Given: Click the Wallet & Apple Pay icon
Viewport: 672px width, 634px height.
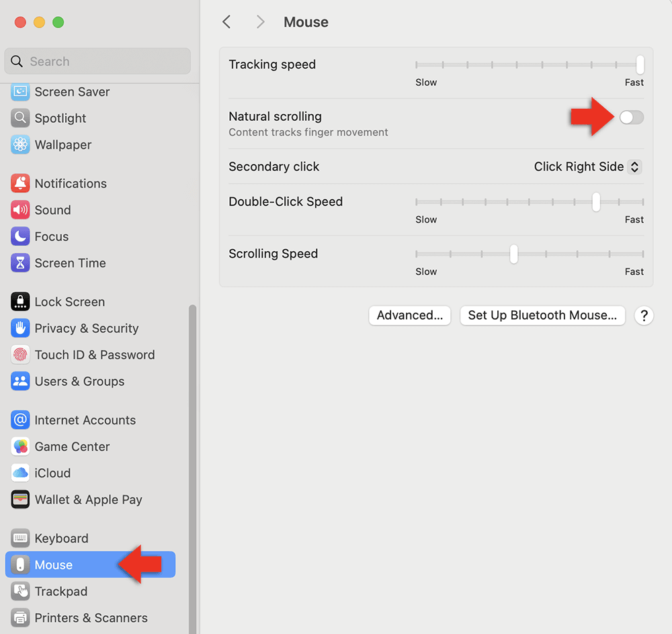Looking at the screenshot, I should 20,500.
